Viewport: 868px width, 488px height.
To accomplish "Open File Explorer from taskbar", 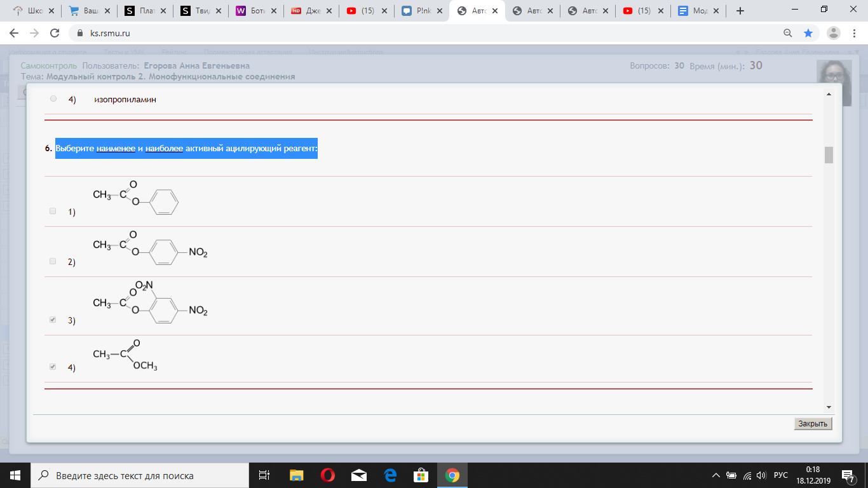I will 297,475.
